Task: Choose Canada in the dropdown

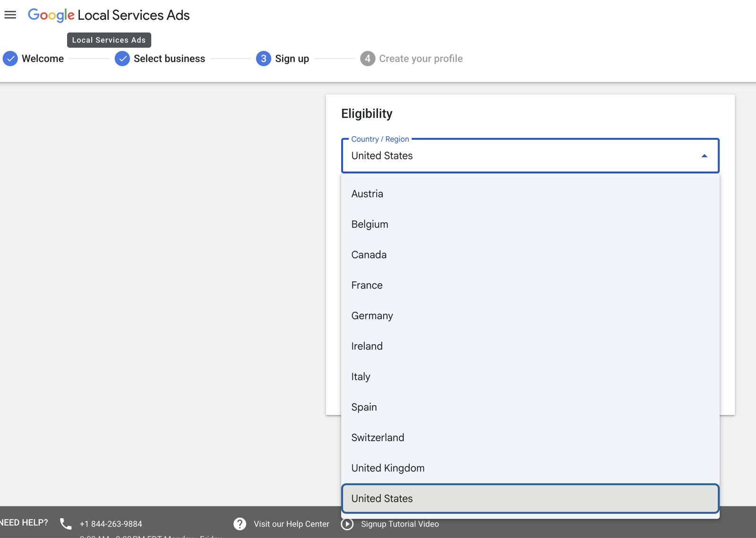Action: (530, 255)
